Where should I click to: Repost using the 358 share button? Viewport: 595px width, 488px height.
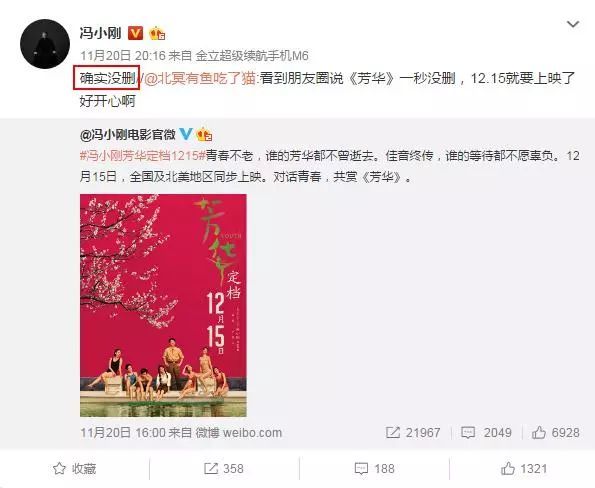tap(224, 469)
